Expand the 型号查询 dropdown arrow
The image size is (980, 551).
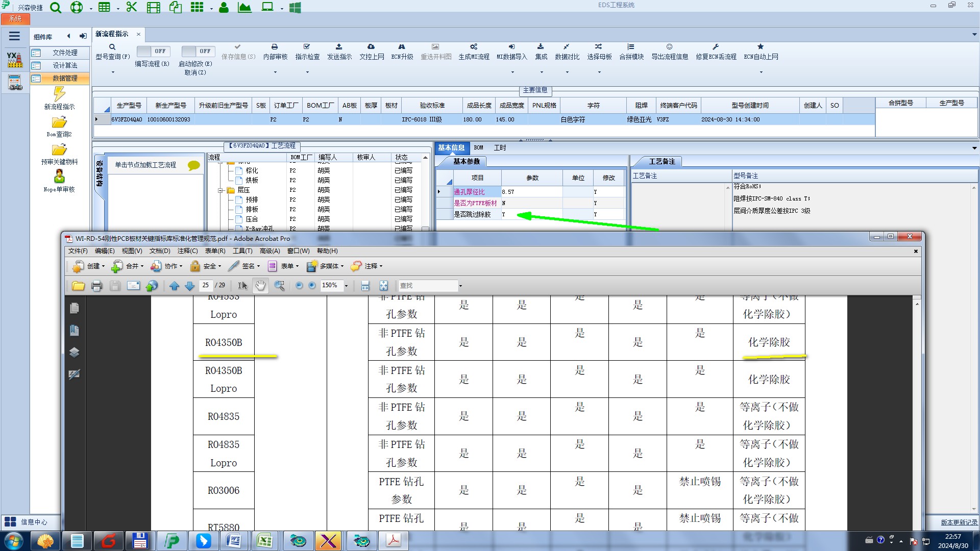[113, 72]
